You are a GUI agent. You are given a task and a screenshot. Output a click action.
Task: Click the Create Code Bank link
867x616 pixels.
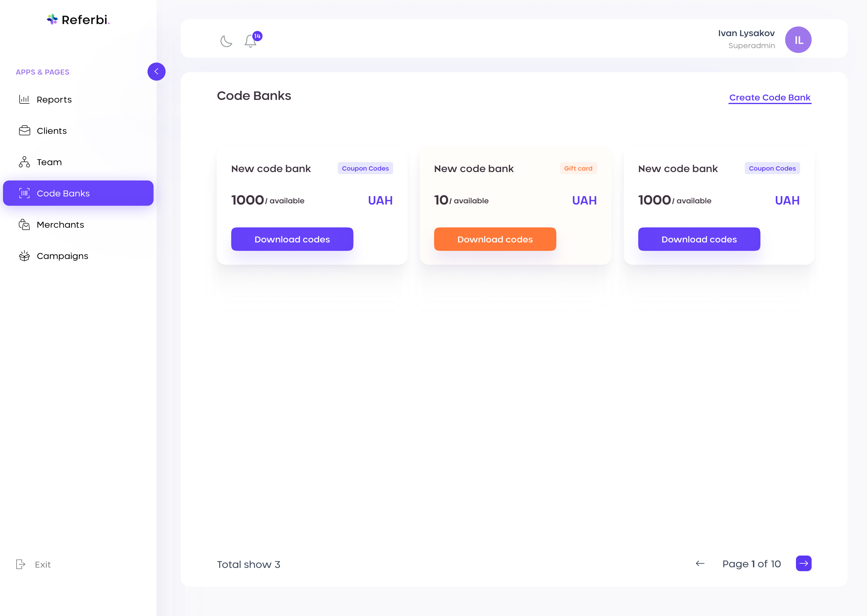pos(769,97)
